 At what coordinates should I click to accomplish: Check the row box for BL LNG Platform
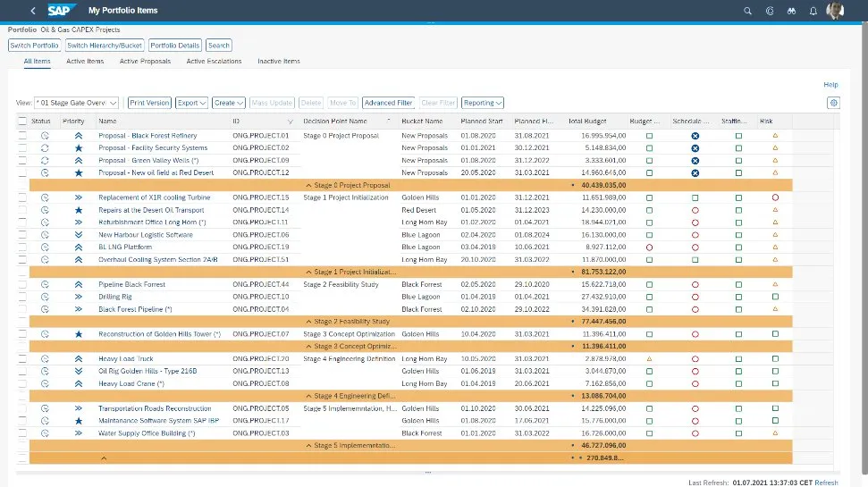[x=22, y=247]
